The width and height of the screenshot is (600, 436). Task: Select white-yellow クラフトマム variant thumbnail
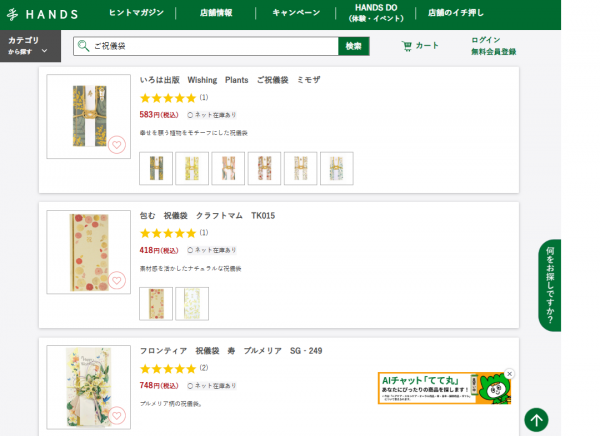192,304
